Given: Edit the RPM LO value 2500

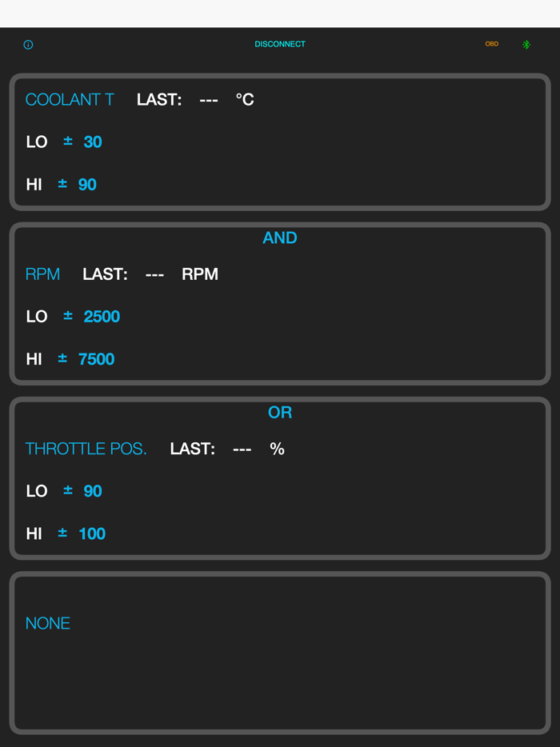Looking at the screenshot, I should point(102,316).
